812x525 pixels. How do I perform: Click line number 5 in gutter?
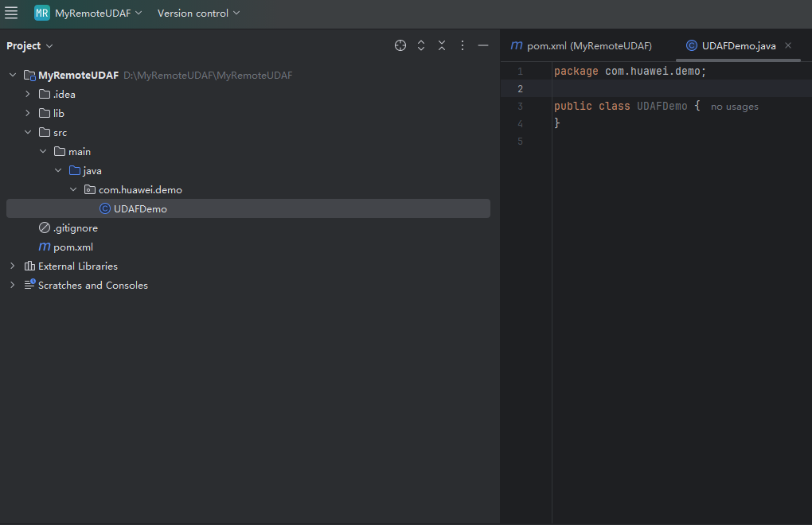520,142
